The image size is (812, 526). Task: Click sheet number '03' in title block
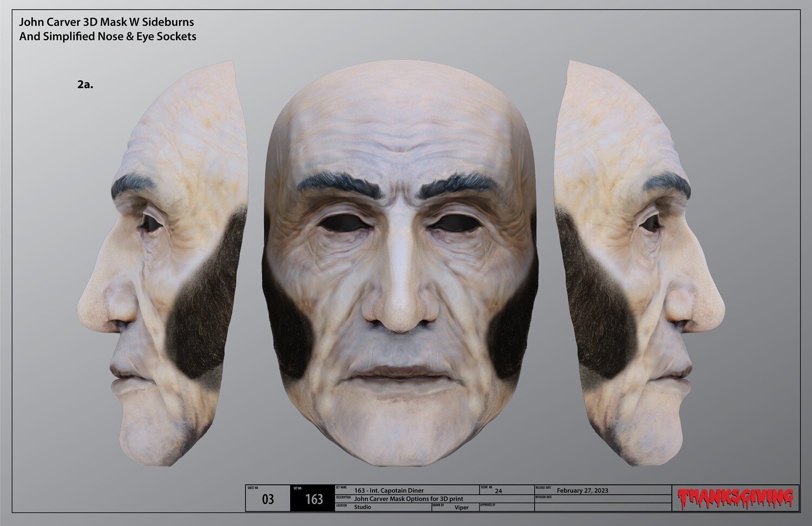[268, 499]
